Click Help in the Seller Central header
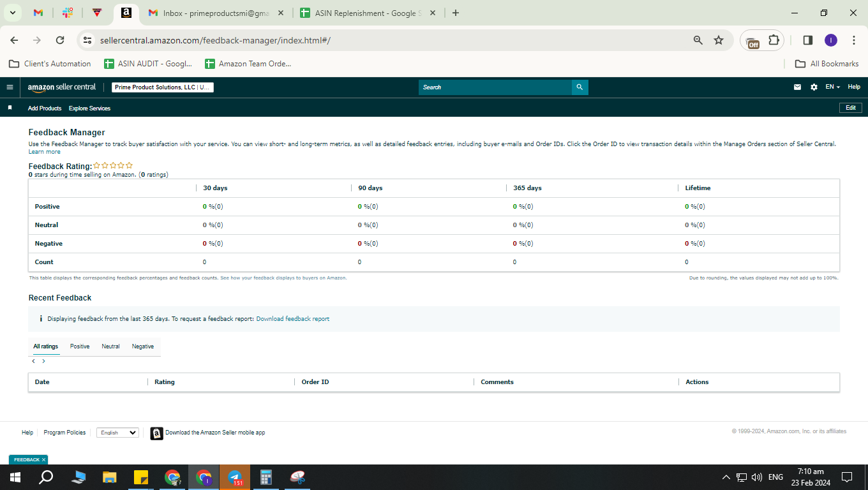Image resolution: width=868 pixels, height=490 pixels. (854, 87)
